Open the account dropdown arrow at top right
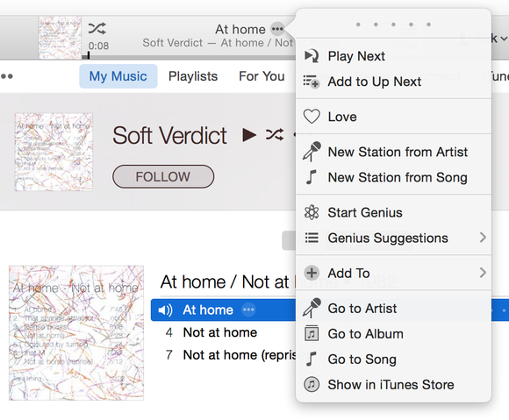This screenshot has height=420, width=509. [504, 39]
